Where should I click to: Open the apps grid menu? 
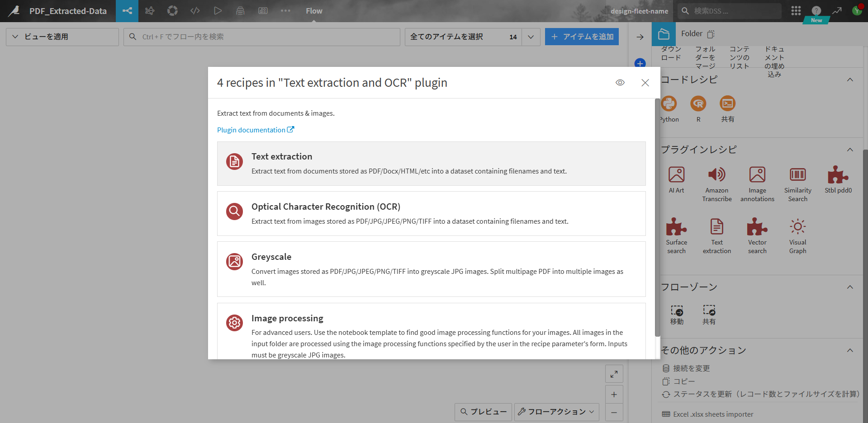pos(796,11)
